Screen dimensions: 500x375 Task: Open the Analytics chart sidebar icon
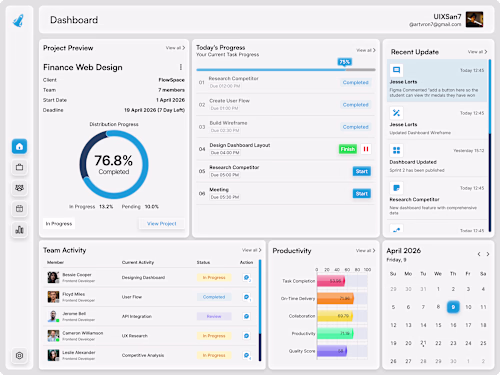click(19, 230)
